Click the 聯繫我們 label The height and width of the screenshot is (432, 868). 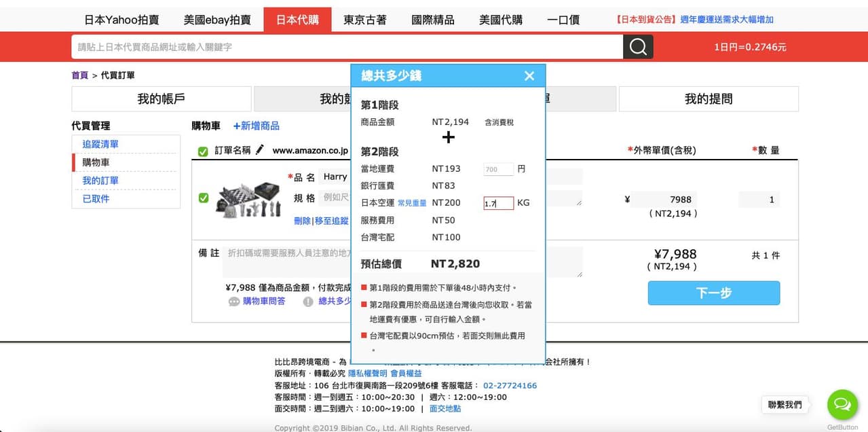pyautogui.click(x=785, y=404)
